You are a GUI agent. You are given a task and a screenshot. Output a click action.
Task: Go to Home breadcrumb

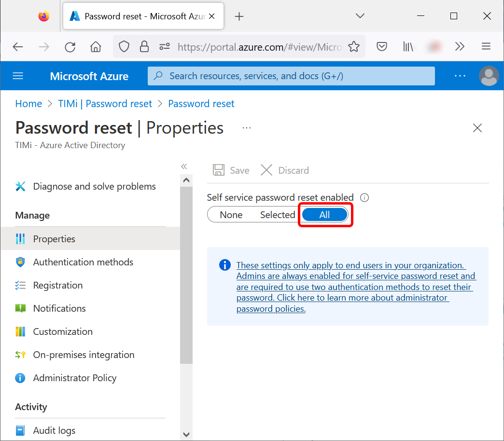pos(28,104)
